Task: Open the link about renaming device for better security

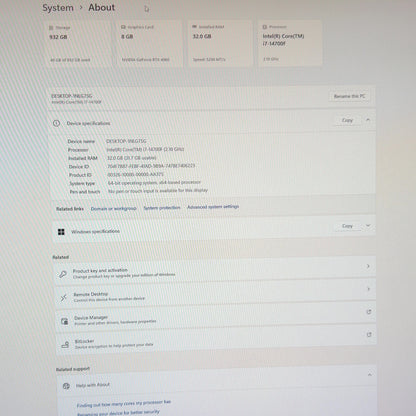Action: point(118,413)
